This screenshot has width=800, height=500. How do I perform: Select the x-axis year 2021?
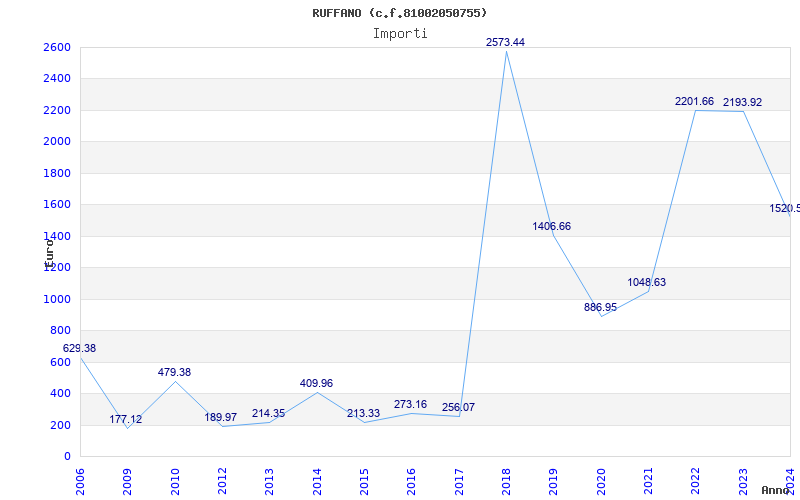(648, 482)
